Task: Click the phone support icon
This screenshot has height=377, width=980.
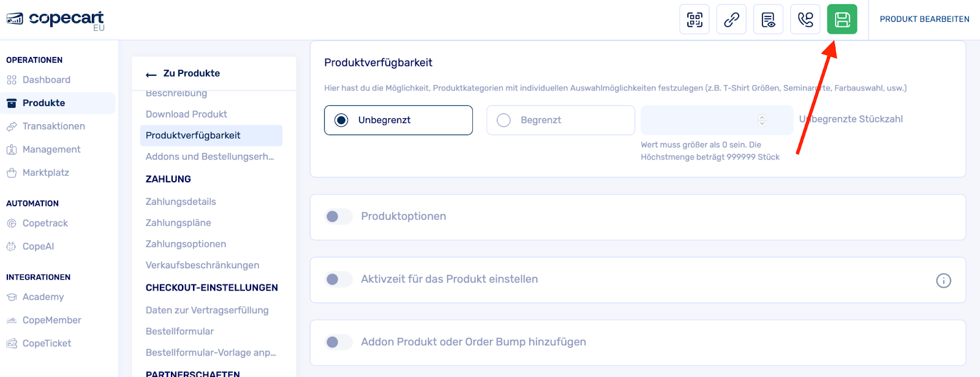Action: [805, 20]
